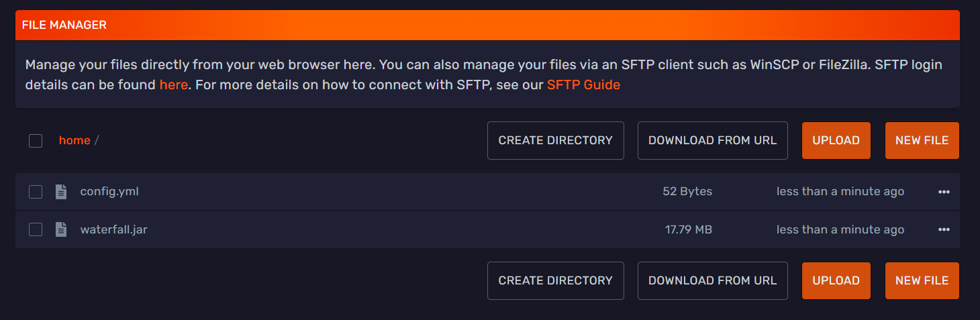Open the waterfall.jar file entry
The width and height of the screenshot is (980, 320).
113,229
